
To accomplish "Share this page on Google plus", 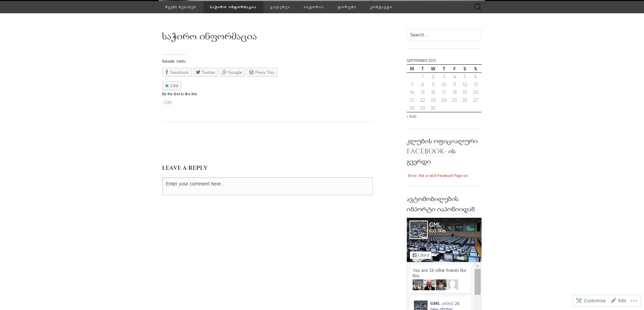I will coord(232,72).
